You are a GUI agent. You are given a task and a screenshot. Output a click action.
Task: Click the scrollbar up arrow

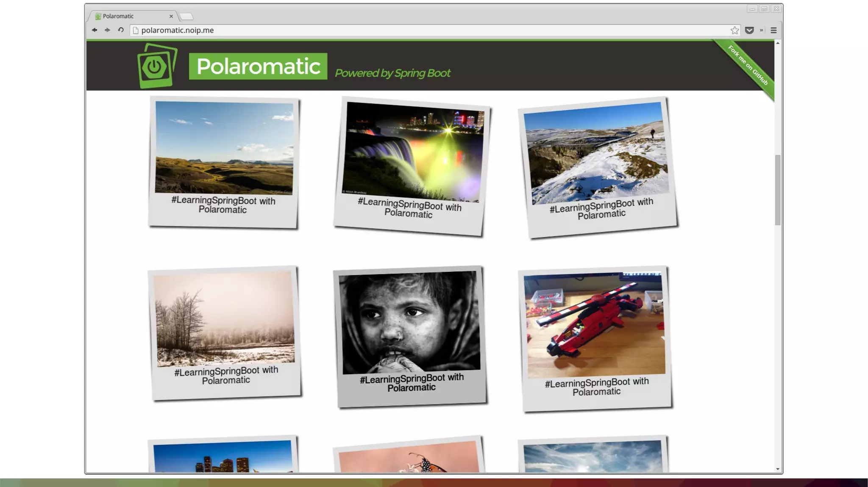click(778, 43)
